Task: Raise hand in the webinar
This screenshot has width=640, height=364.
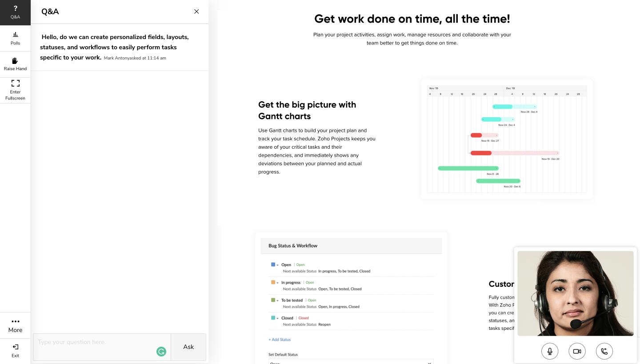Action: [15, 64]
